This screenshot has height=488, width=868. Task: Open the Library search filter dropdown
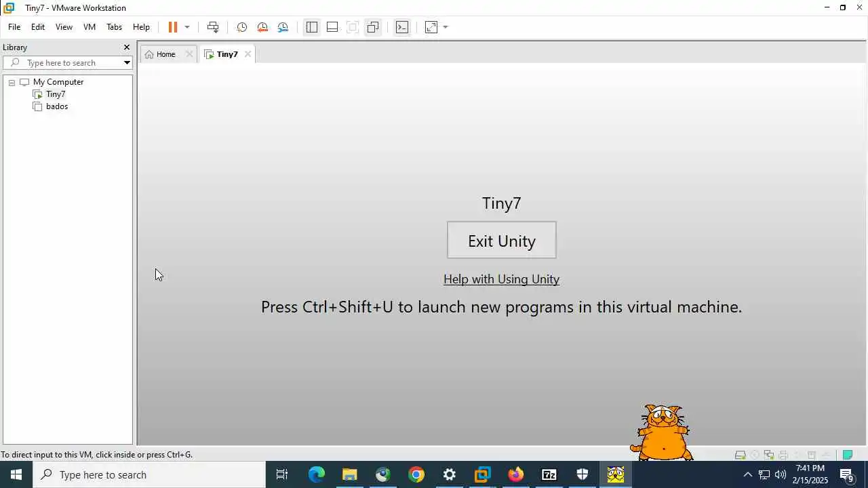(x=127, y=63)
